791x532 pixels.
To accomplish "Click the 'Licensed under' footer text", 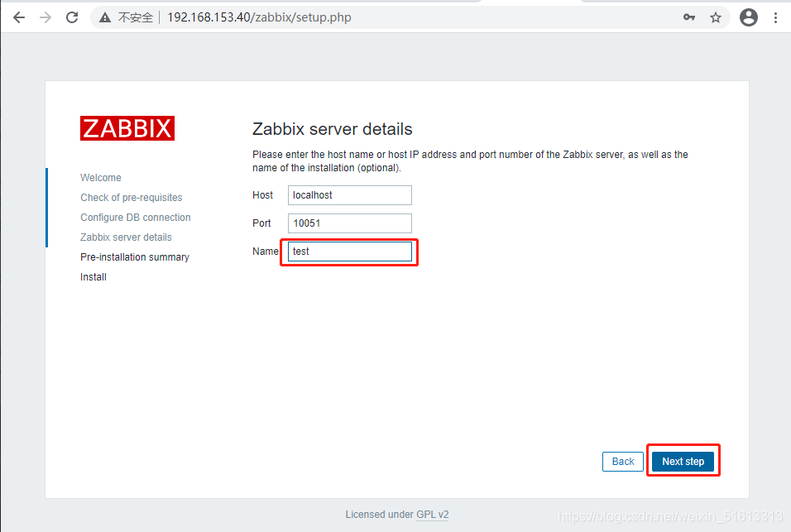I will coord(379,515).
